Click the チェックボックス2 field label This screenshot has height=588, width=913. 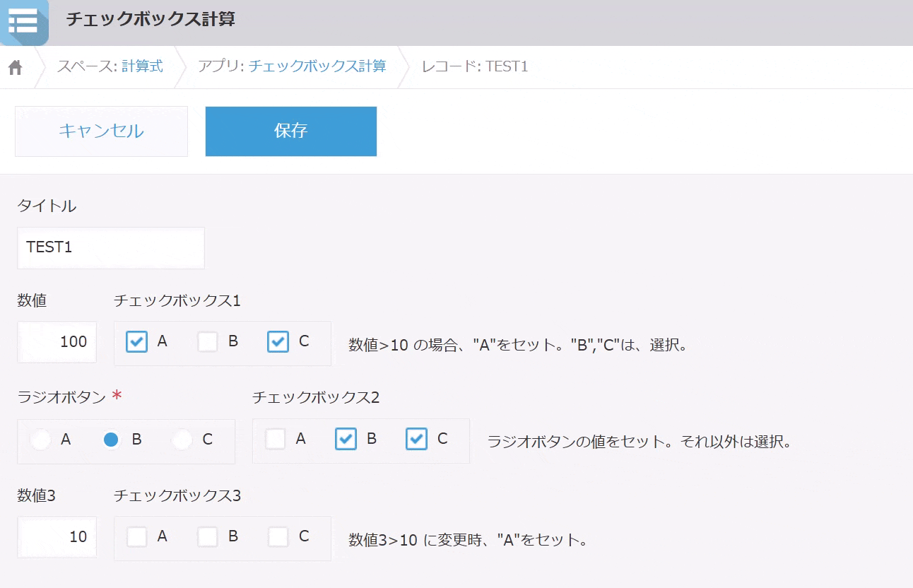(x=316, y=398)
